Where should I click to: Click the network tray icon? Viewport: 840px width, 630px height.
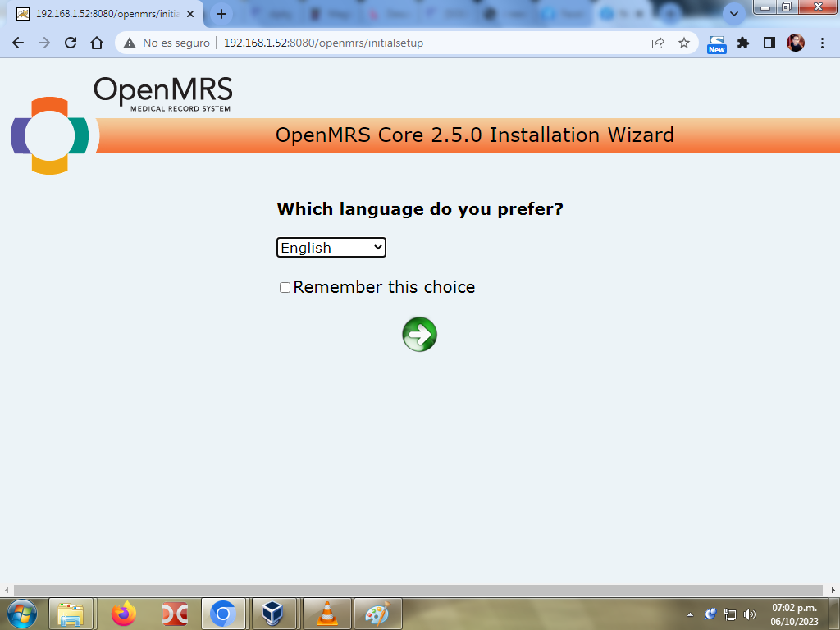pos(729,614)
